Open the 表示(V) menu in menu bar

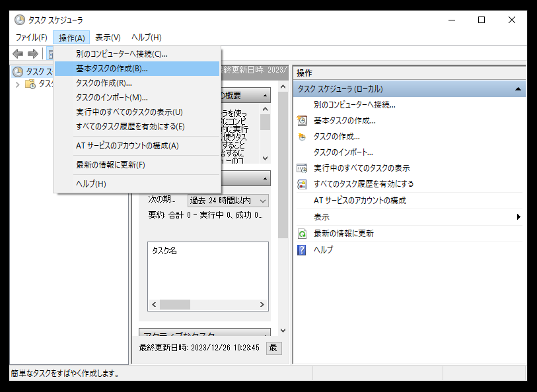point(108,38)
